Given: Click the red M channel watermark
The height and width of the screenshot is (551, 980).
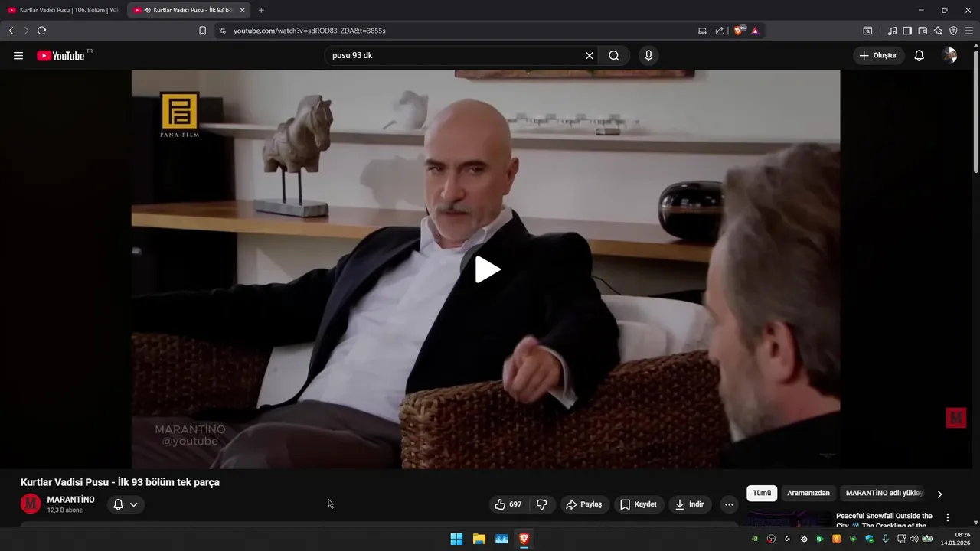Looking at the screenshot, I should tap(955, 418).
